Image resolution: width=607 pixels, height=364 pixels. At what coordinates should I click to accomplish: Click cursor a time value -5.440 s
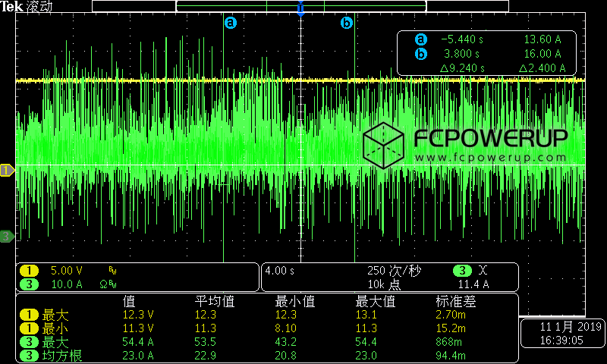(462, 39)
